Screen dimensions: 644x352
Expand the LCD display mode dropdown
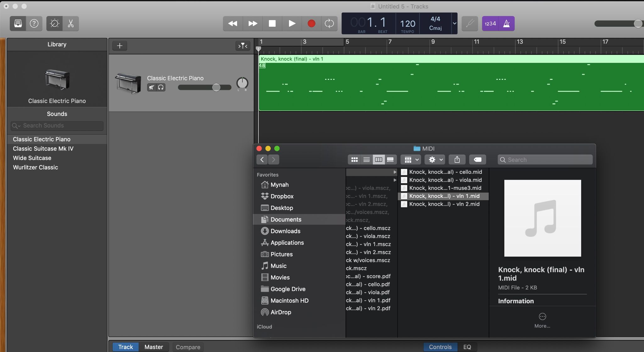click(454, 24)
